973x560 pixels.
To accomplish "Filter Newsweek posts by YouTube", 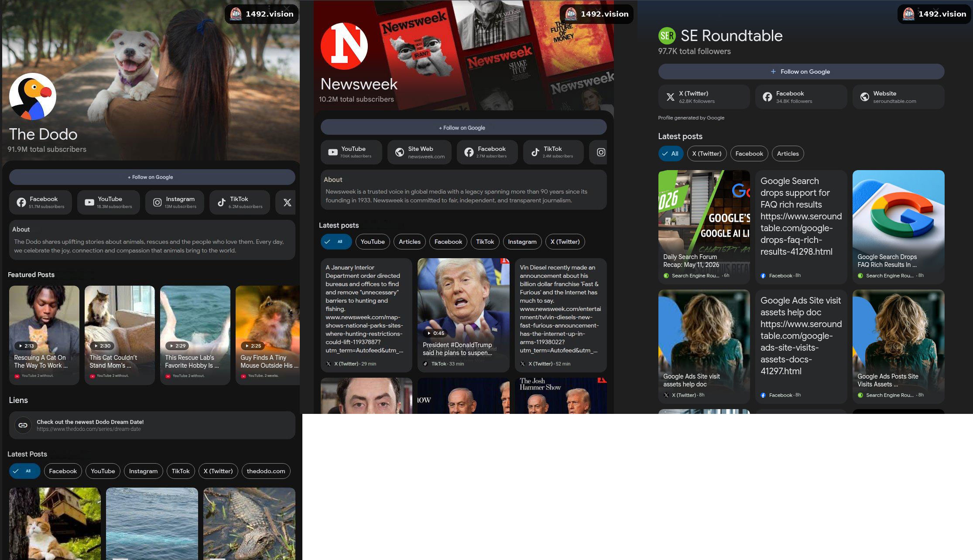I will click(373, 242).
